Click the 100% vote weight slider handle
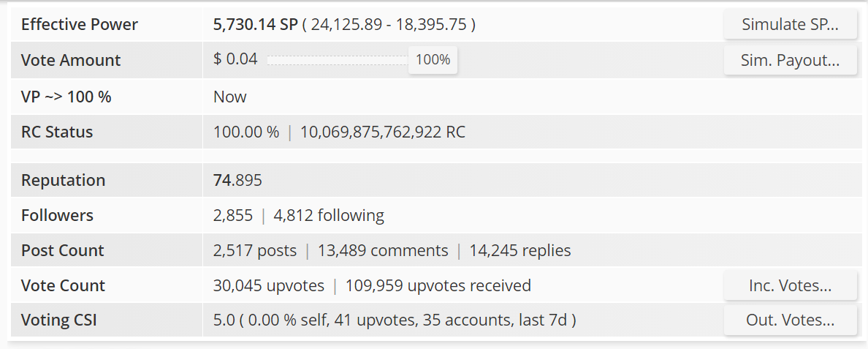 click(433, 60)
